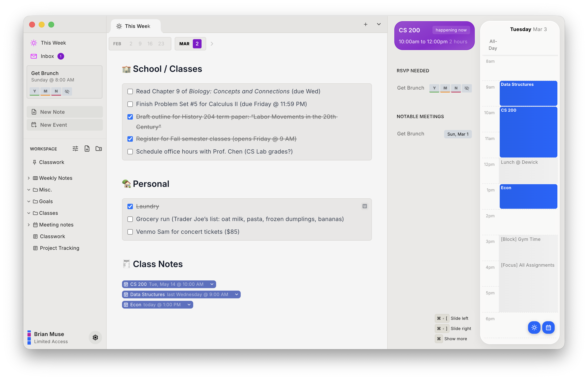Click the New Note button
This screenshot has height=380, width=588.
(65, 112)
